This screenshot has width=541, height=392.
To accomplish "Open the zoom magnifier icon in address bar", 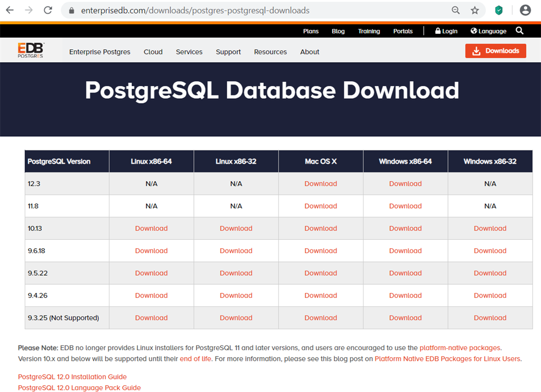I will coord(455,10).
